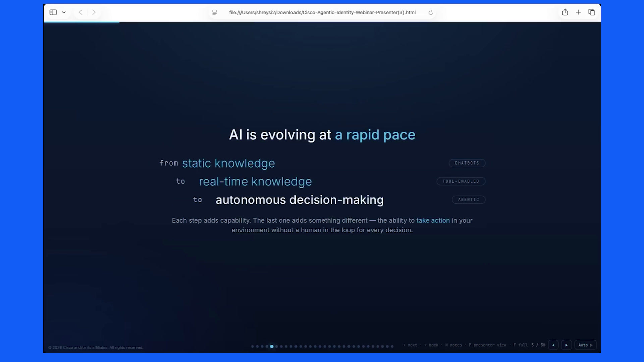This screenshot has width=644, height=362.
Task: Toggle Auto play mode
Action: [x=585, y=345]
